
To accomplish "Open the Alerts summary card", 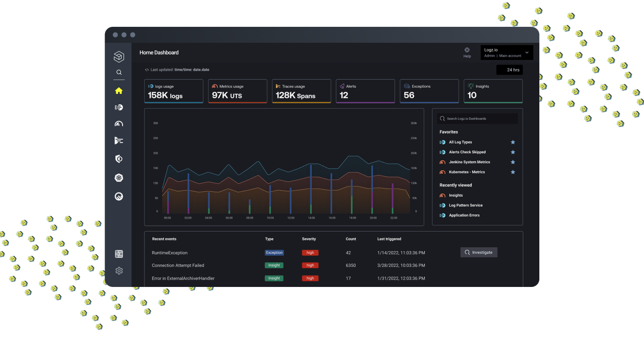I will tap(365, 91).
